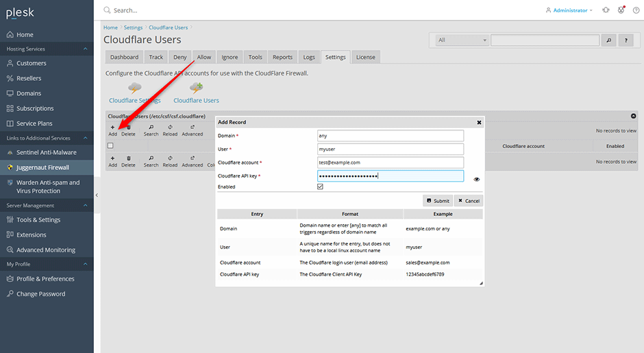Viewport: 644px width, 353px height.
Task: Collapse the Server Management section
Action: coord(86,206)
